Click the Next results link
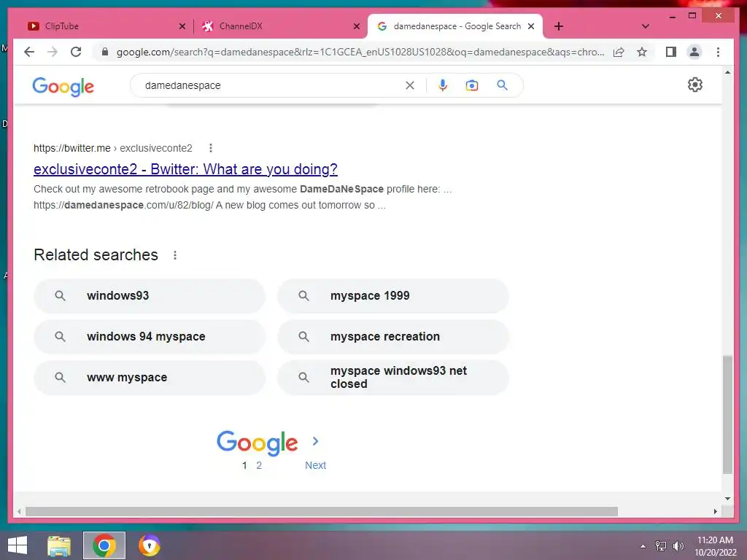Image resolution: width=747 pixels, height=560 pixels. click(315, 465)
